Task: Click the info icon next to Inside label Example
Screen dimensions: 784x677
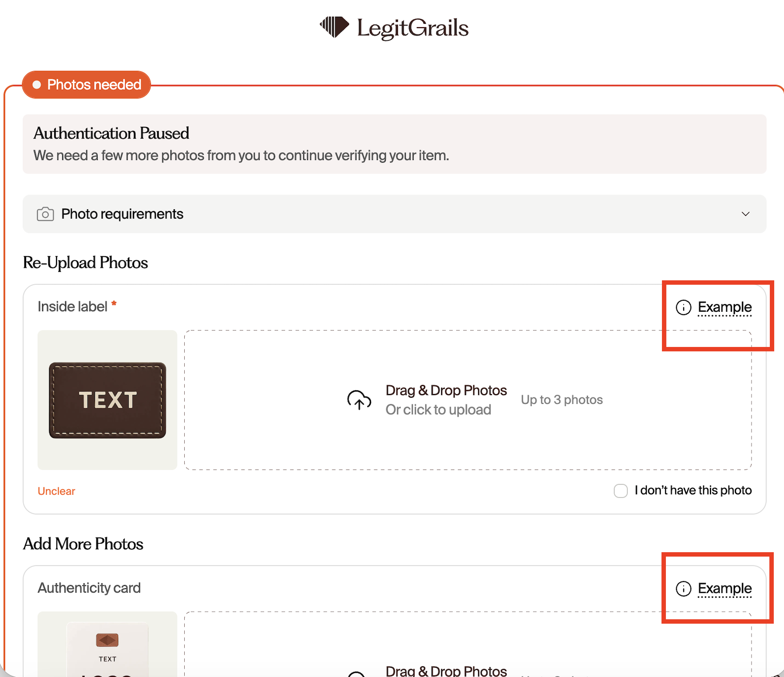Action: coord(684,307)
